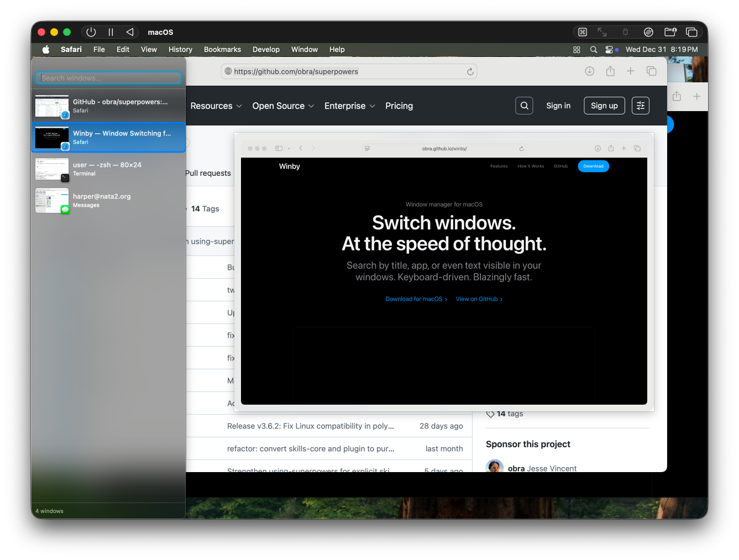Click the Sign up button on GitHub
The height and width of the screenshot is (560, 739).
point(604,106)
